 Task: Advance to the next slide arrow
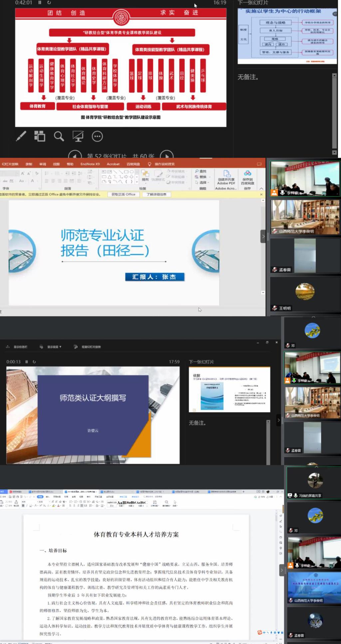pyautogui.click(x=167, y=155)
